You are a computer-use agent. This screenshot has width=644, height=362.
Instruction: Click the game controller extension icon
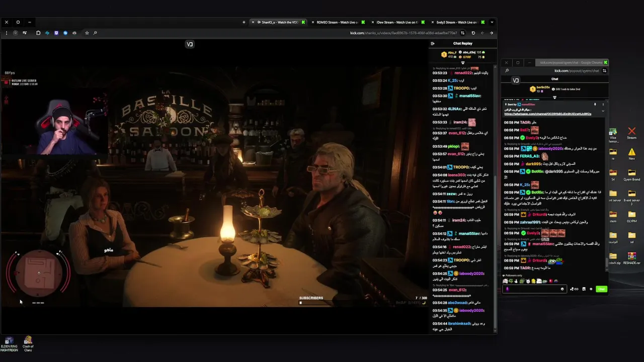click(x=74, y=33)
